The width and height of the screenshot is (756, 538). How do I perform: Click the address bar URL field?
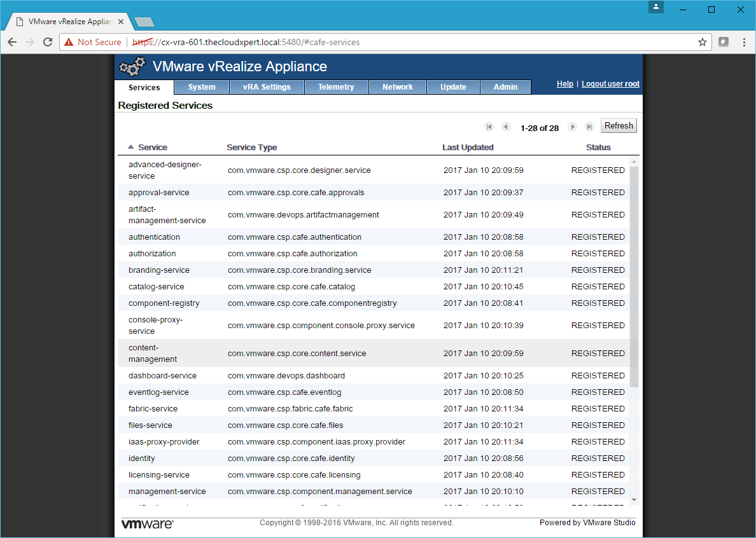[414, 42]
